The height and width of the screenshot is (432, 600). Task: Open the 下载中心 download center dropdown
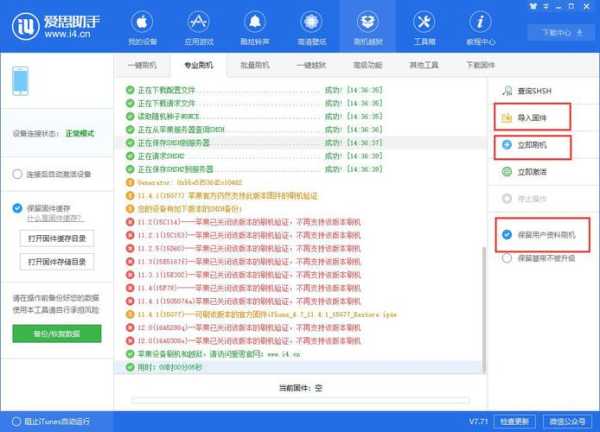pyautogui.click(x=562, y=32)
